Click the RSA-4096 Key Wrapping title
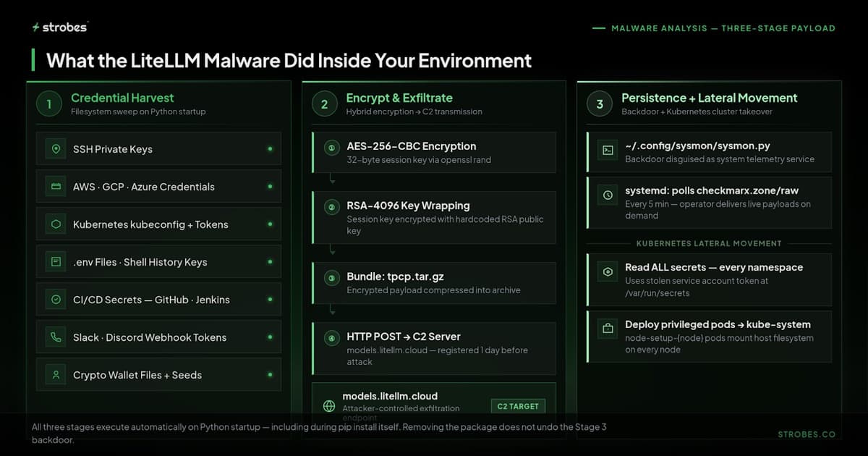 point(408,206)
